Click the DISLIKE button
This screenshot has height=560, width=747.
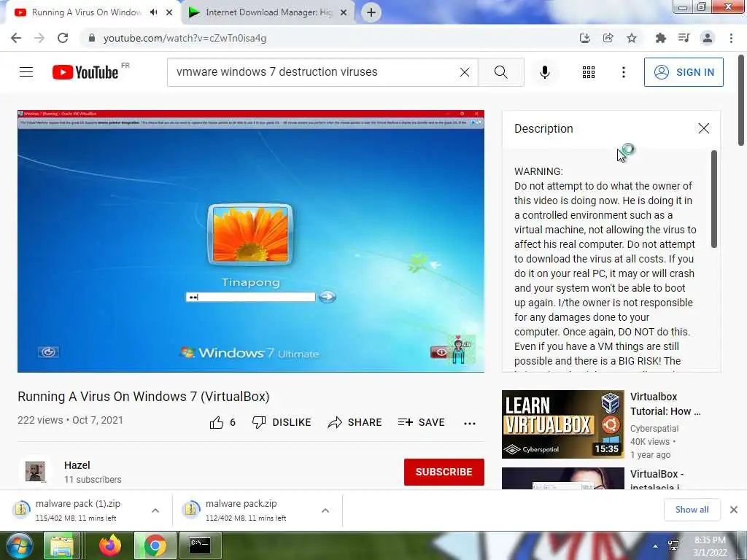[x=282, y=422]
